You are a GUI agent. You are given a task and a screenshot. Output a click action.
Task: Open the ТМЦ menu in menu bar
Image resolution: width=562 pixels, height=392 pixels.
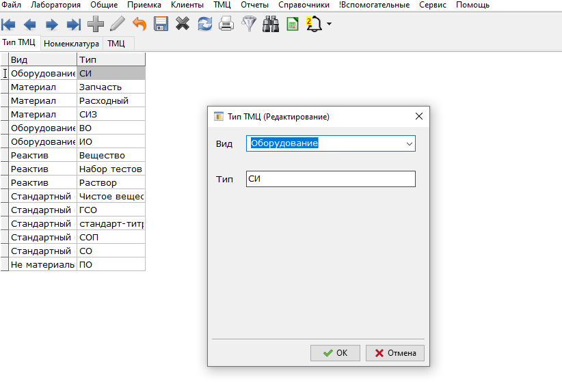222,5
